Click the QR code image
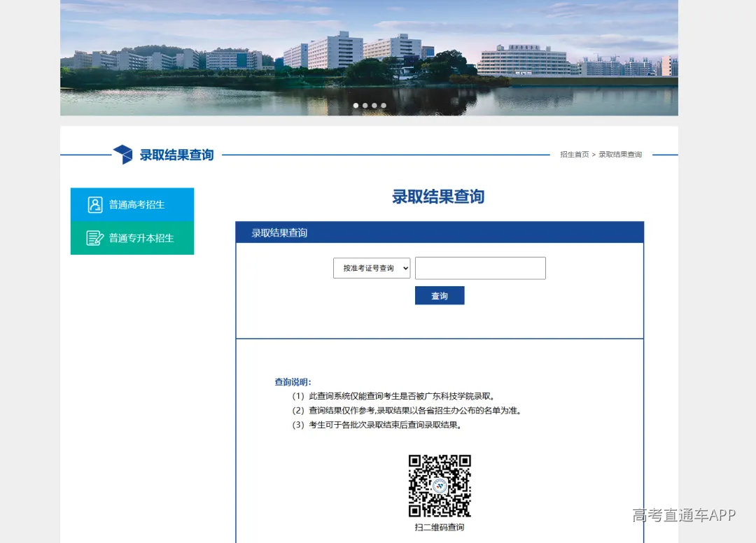The height and width of the screenshot is (543, 756). point(440,486)
